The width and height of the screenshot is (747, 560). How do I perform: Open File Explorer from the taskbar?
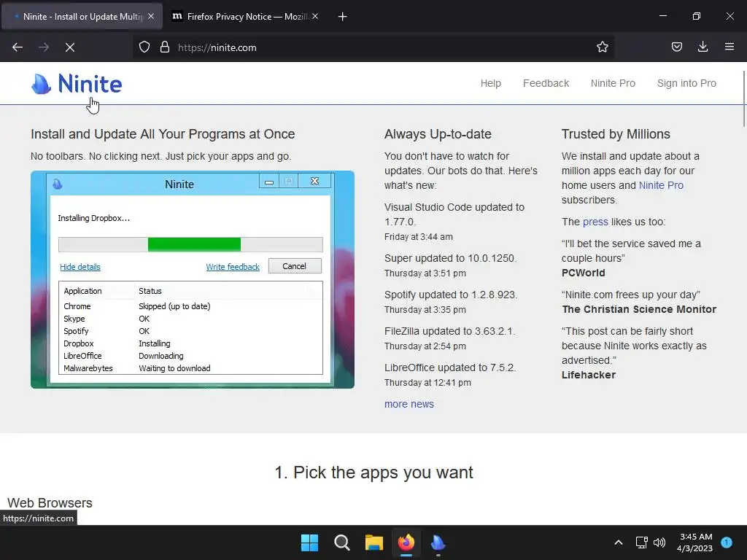[x=374, y=542]
